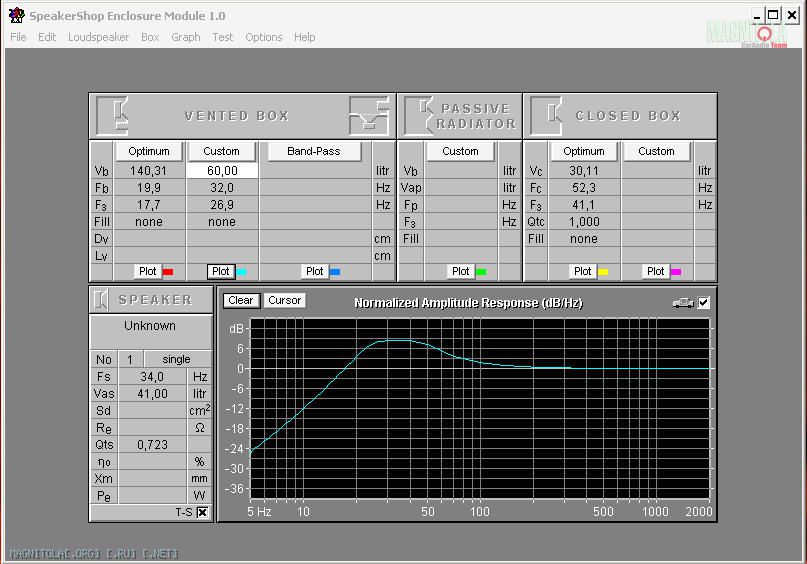Image resolution: width=807 pixels, height=564 pixels.
Task: Toggle the car response checkbox on the graph
Action: tap(703, 303)
